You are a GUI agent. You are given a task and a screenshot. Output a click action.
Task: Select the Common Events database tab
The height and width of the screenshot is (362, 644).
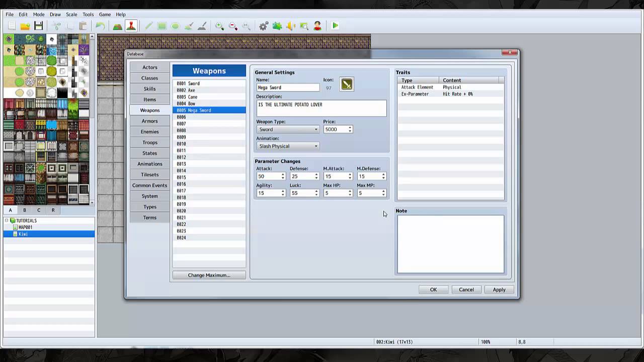[x=149, y=186]
